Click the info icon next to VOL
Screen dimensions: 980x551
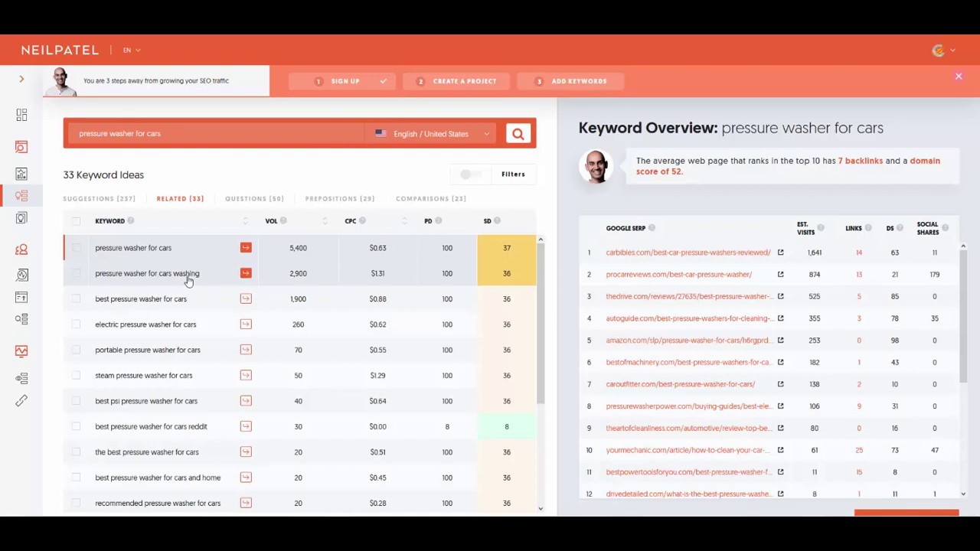(x=283, y=221)
